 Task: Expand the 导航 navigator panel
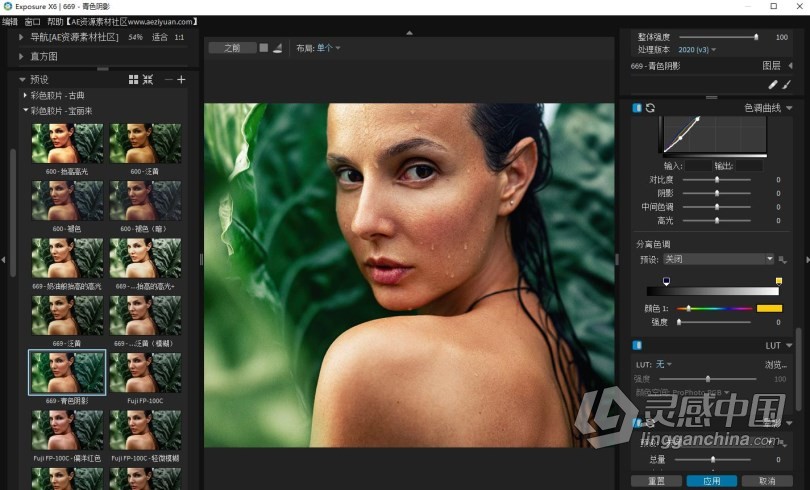[x=21, y=37]
